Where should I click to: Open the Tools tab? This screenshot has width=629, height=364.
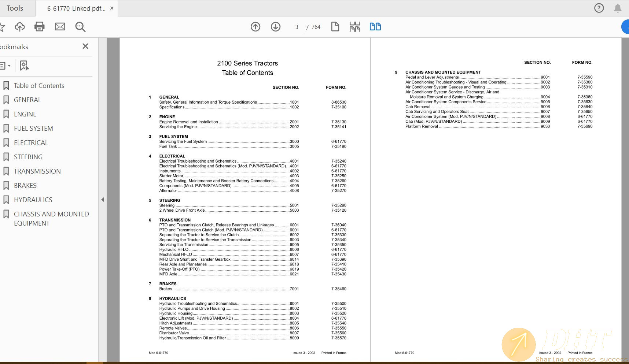(15, 8)
